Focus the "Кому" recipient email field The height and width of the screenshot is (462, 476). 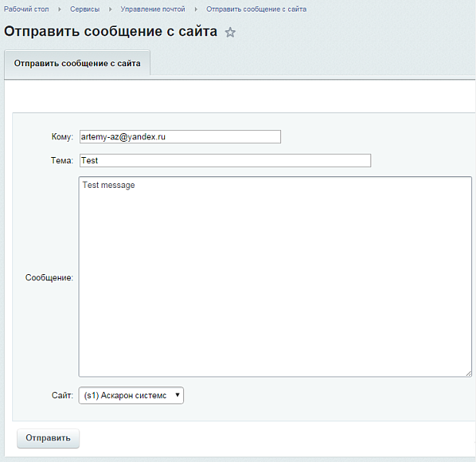click(179, 136)
